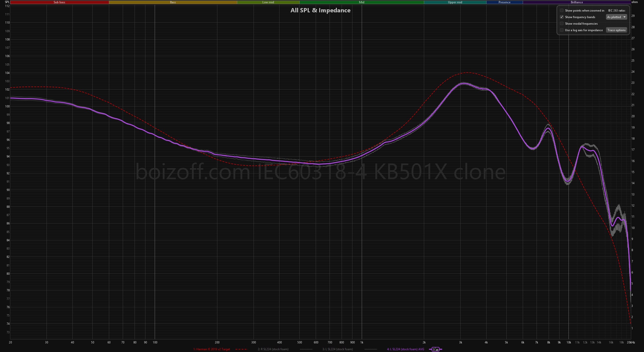Click dotted line sample for L SL224 trace
Screen dimensions: 644x352
[x=371, y=349]
